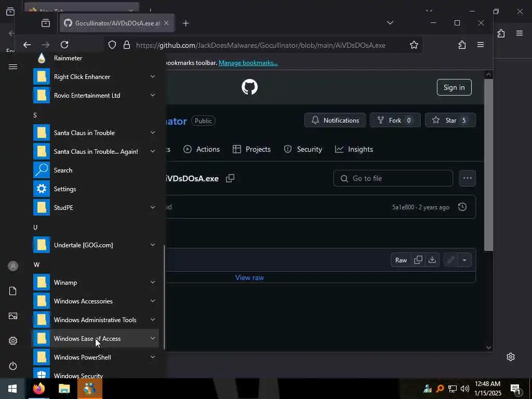The image size is (532, 399).
Task: Open the Projects tab
Action: (251, 149)
